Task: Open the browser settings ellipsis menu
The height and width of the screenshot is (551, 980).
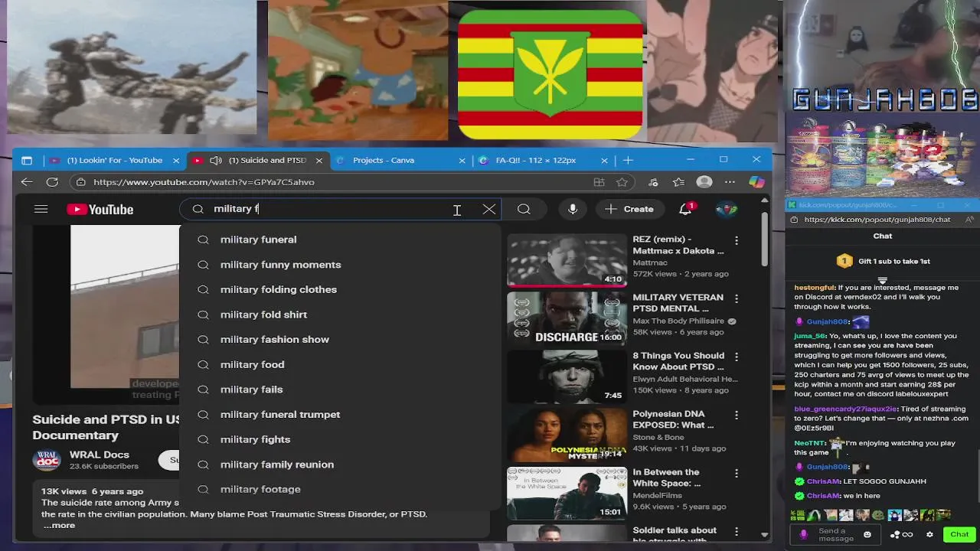Action: pyautogui.click(x=730, y=182)
